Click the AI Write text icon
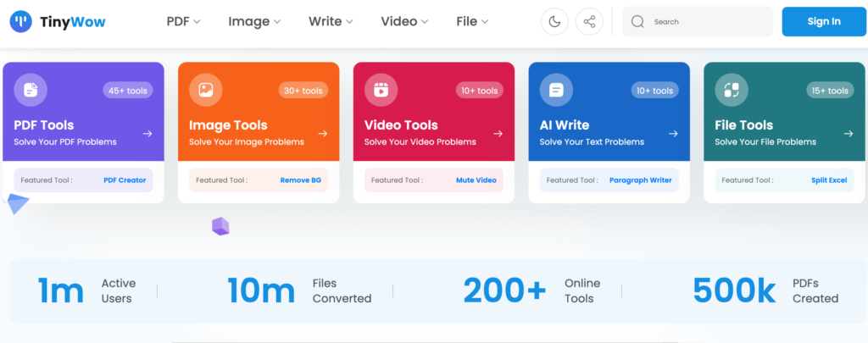 coord(556,90)
